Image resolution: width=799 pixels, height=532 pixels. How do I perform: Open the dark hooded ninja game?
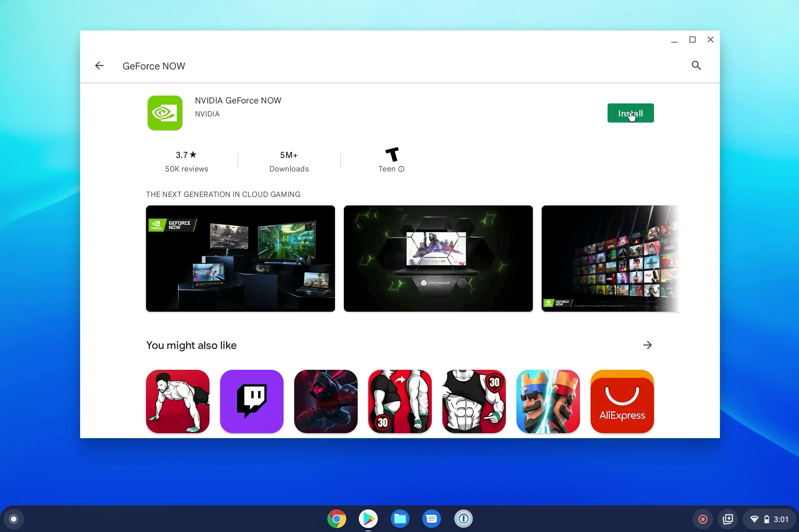point(326,401)
